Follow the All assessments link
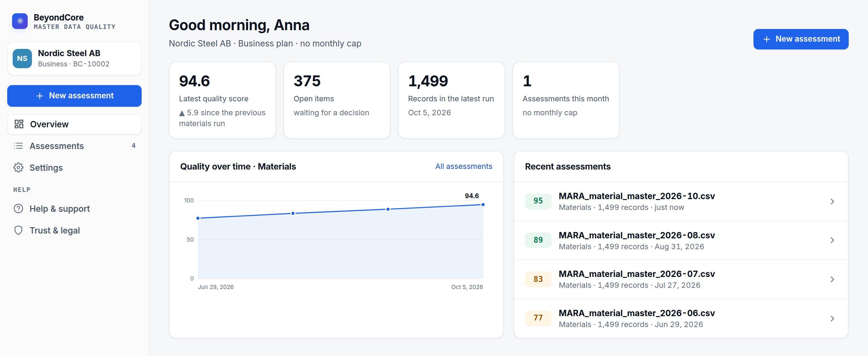 464,166
